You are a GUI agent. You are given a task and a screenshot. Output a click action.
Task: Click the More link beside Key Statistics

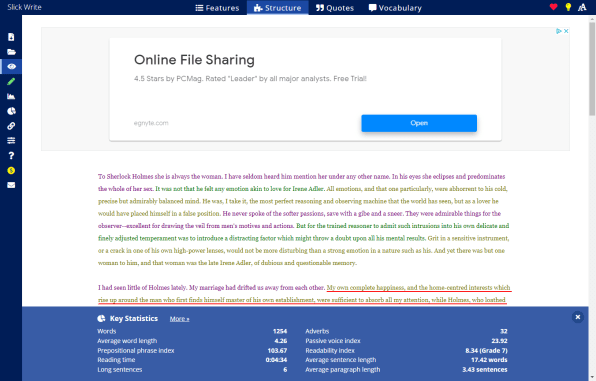click(x=179, y=319)
